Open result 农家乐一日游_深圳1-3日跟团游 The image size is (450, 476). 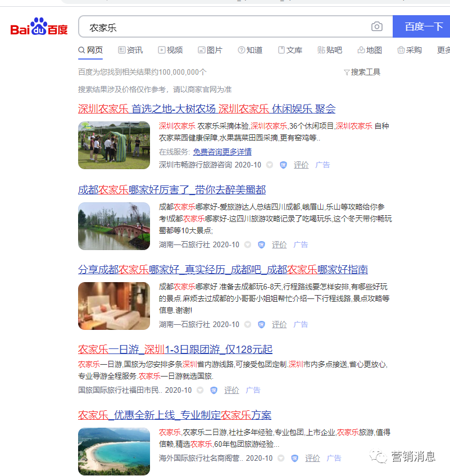[x=175, y=350]
